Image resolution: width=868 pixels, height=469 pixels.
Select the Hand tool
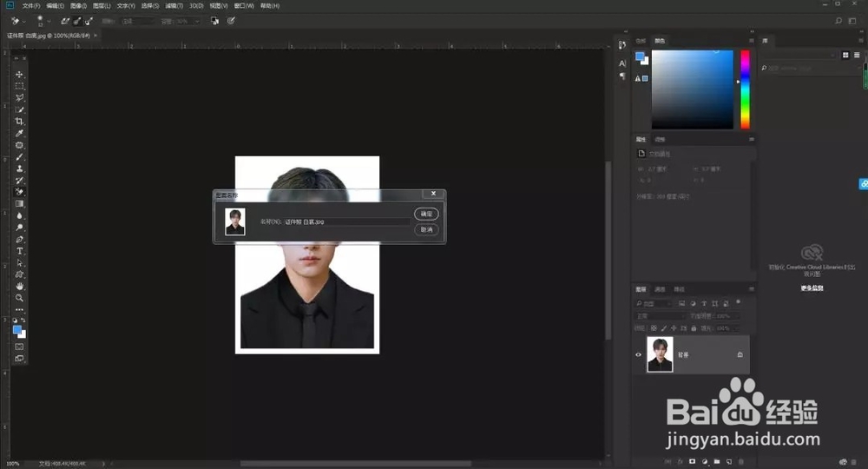[19, 286]
